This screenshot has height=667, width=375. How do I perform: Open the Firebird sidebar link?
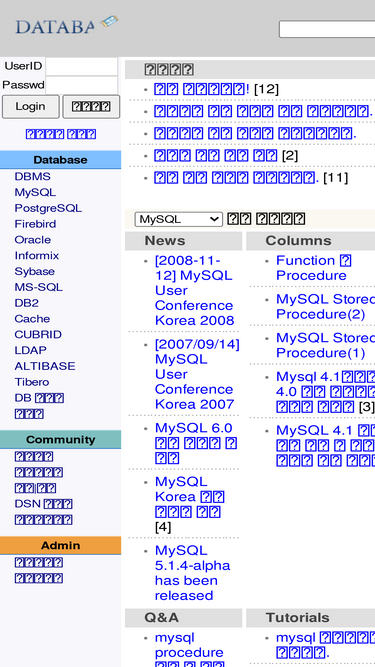(x=35, y=224)
